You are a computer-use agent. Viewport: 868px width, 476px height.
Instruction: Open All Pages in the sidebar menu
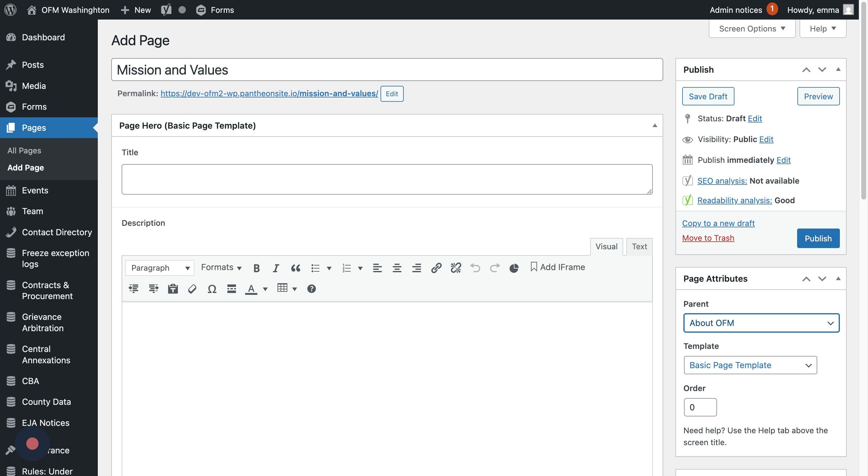(24, 150)
